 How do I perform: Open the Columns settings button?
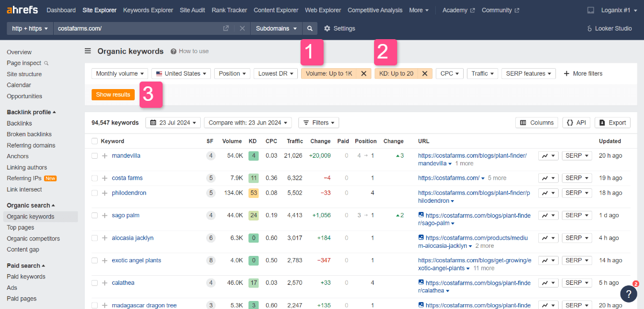click(537, 123)
